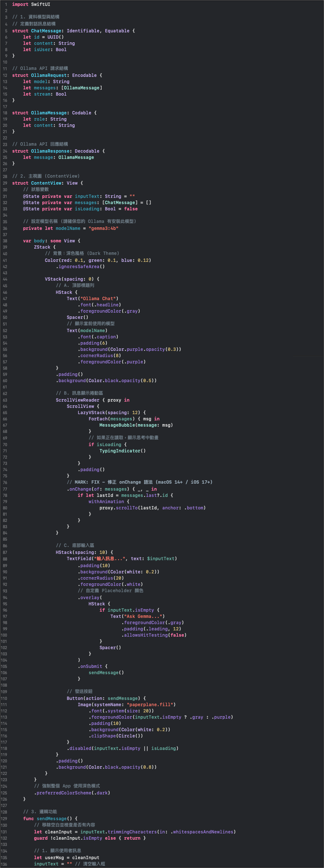Click MessageBubble(message: msg) call

click(x=136, y=425)
